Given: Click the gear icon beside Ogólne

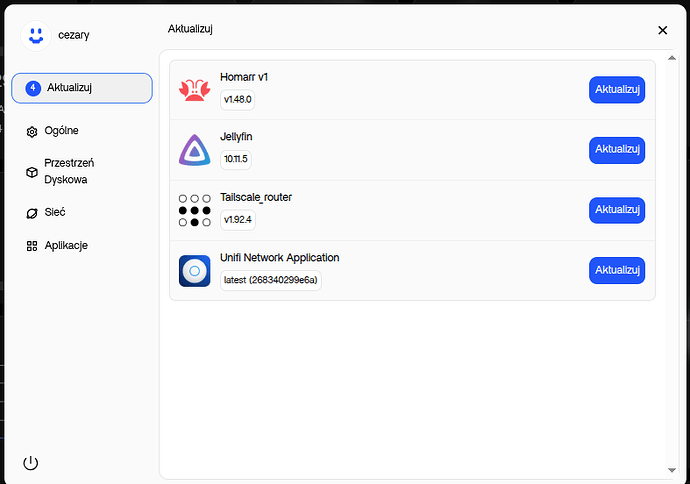Looking at the screenshot, I should [32, 131].
